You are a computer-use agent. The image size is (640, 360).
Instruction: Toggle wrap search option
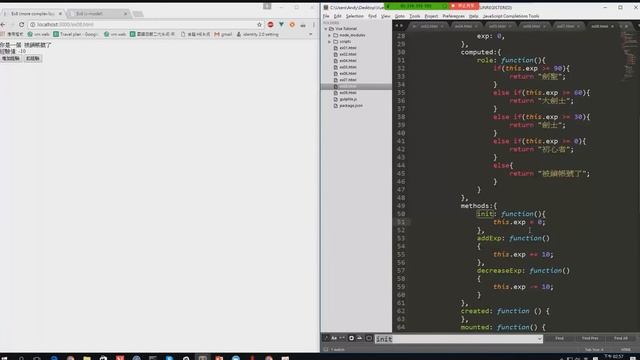pyautogui.click(x=351, y=338)
